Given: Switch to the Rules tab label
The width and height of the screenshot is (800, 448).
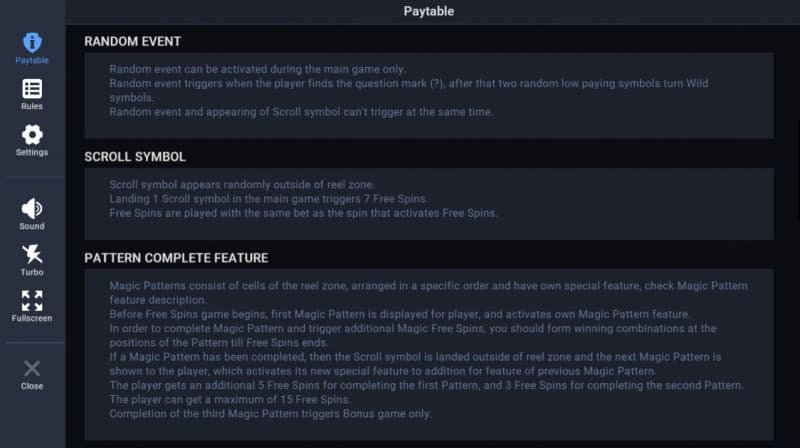Looking at the screenshot, I should pos(32,107).
